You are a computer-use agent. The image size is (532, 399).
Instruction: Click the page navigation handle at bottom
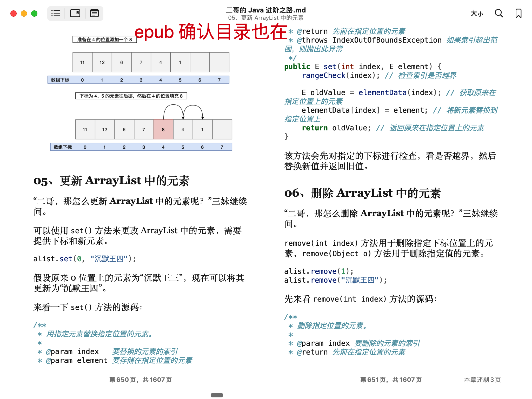pyautogui.click(x=217, y=395)
